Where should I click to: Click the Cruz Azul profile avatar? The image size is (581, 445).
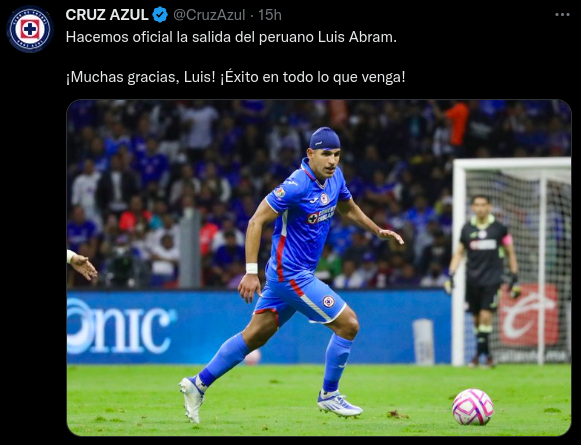coord(30,29)
